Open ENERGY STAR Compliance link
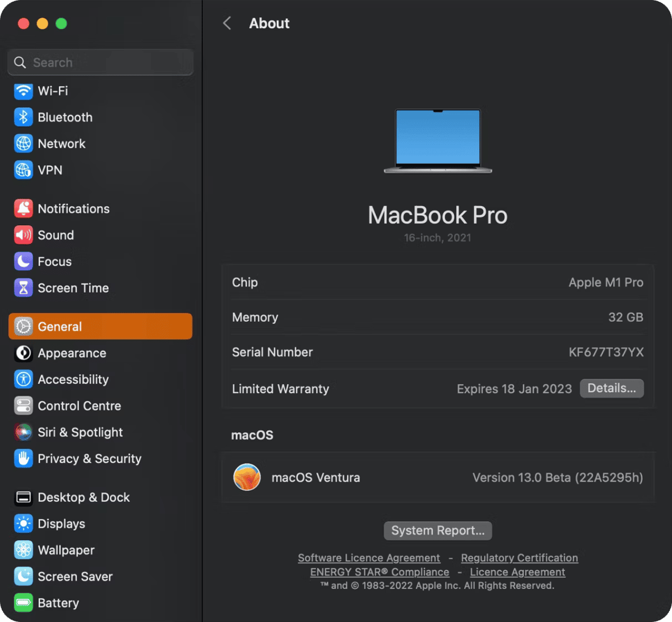Image resolution: width=672 pixels, height=622 pixels. point(380,572)
